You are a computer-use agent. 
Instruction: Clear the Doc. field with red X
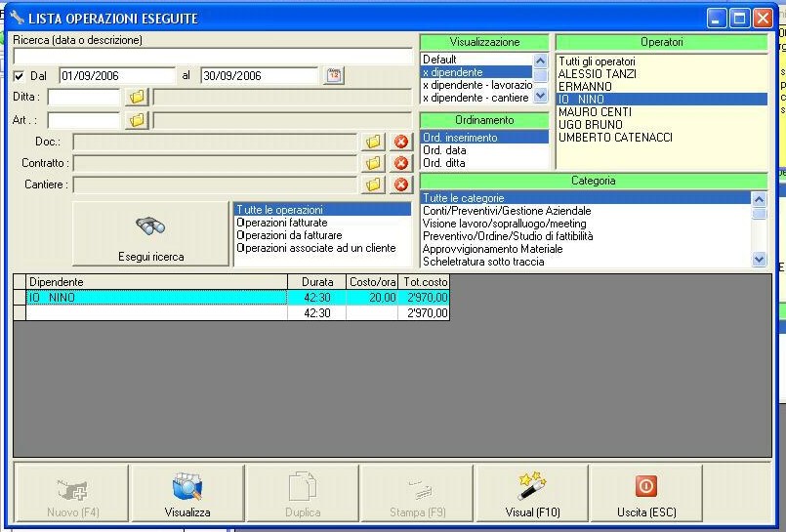[400, 142]
